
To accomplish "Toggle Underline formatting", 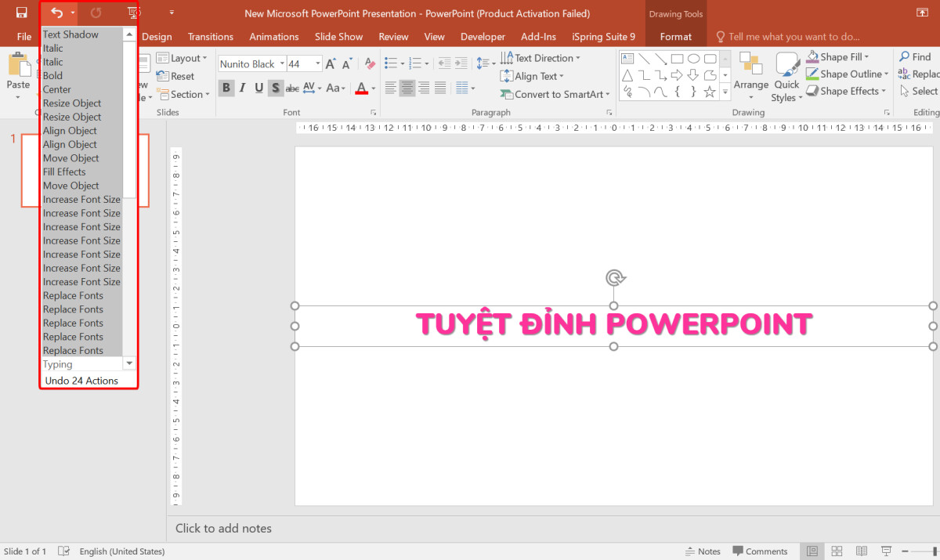I will click(258, 89).
